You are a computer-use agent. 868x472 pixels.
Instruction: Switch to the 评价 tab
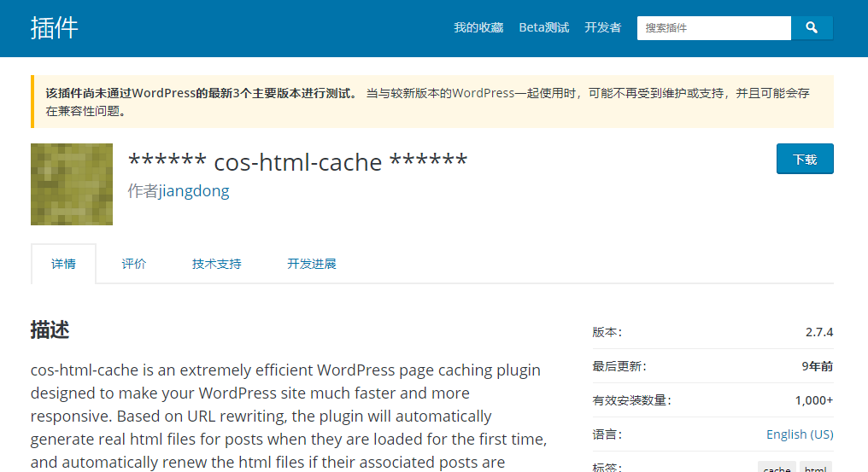pyautogui.click(x=133, y=264)
